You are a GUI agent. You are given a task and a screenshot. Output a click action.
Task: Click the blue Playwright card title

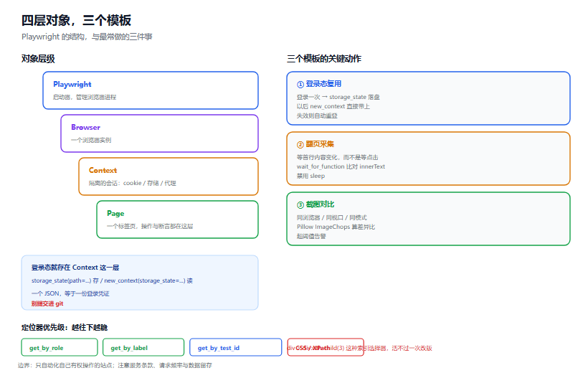click(72, 84)
